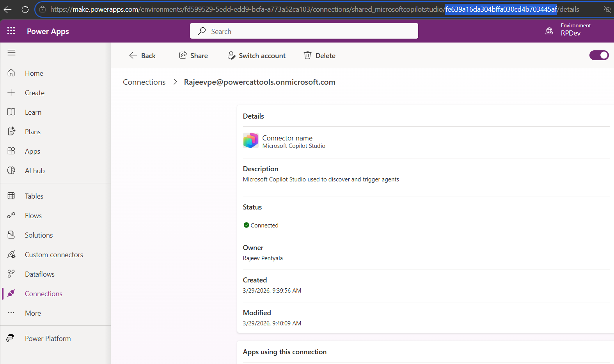Click the Connections breadcrumb link

tap(144, 82)
